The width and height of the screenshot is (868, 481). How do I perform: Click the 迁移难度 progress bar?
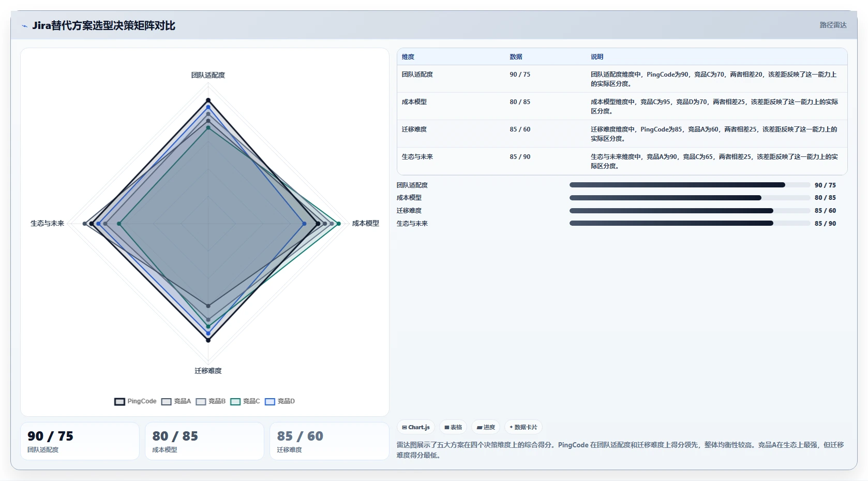tap(690, 211)
